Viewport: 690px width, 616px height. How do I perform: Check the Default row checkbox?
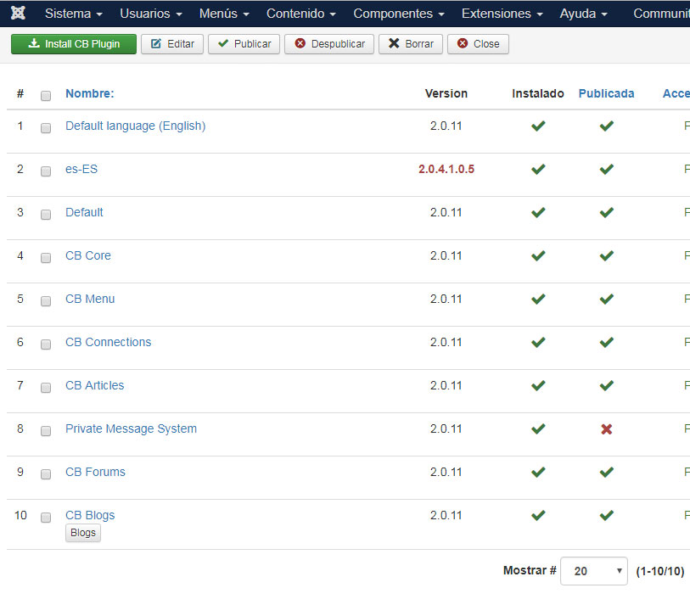coord(46,215)
